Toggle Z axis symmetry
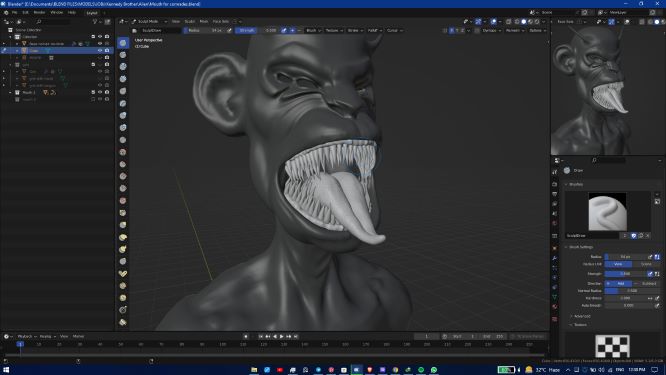The width and height of the screenshot is (666, 375). point(463,31)
